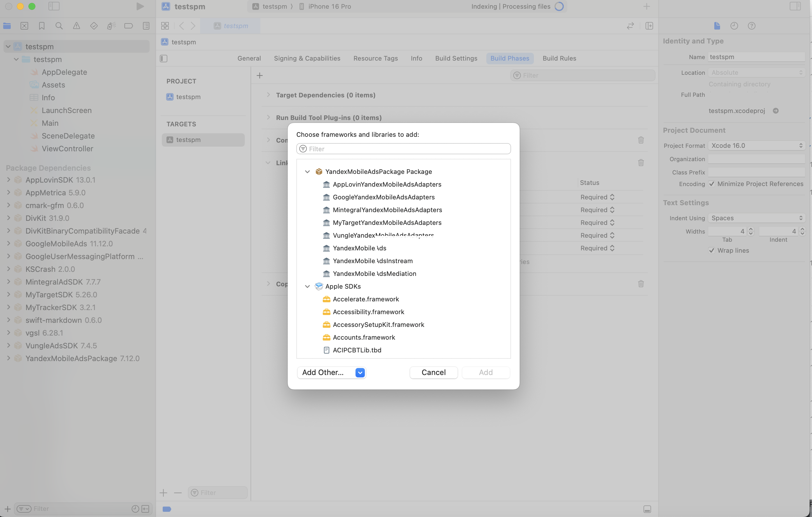Click the Run play button in toolbar
The image size is (812, 517).
(x=140, y=6)
